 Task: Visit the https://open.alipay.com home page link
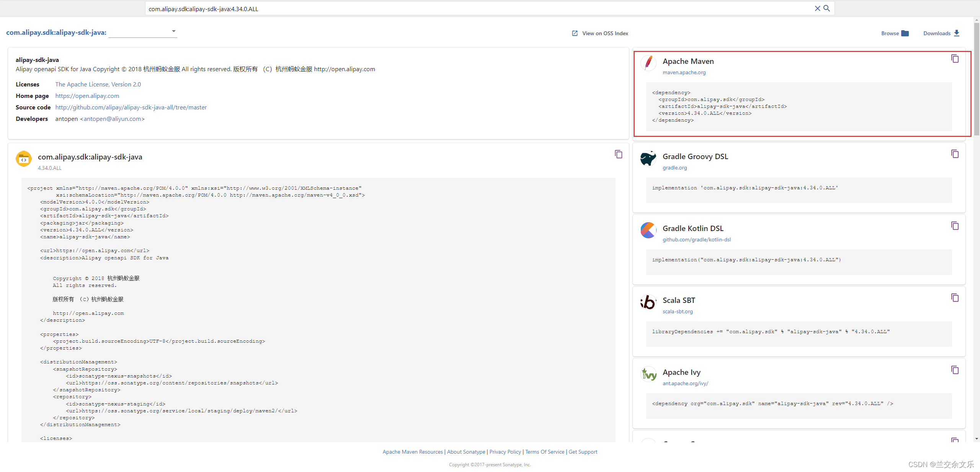[x=87, y=96]
